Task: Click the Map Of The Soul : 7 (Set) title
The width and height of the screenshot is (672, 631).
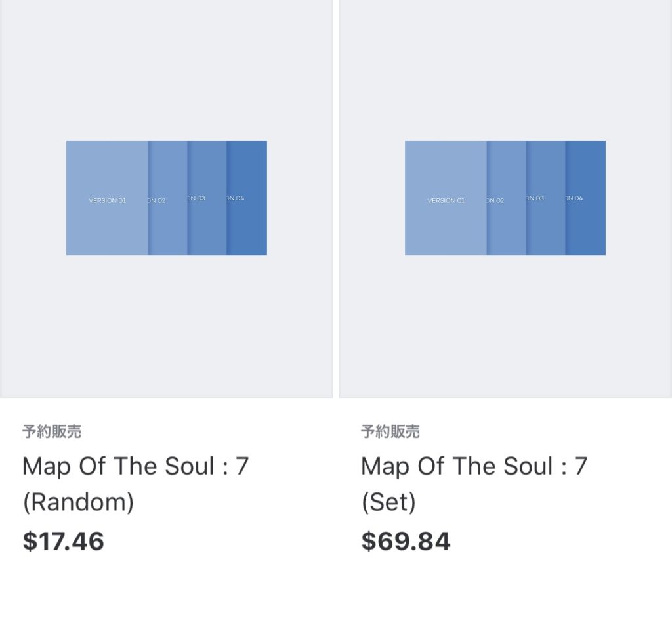Action: pos(474,484)
